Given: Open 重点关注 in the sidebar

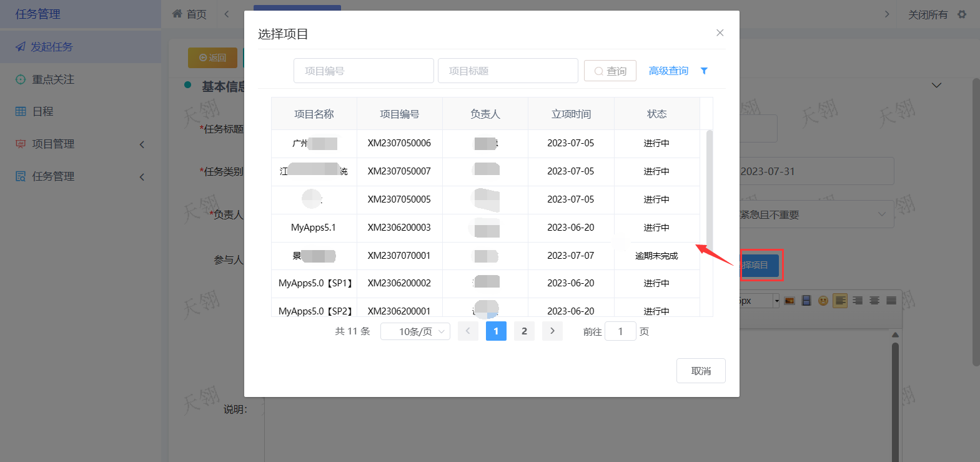Looking at the screenshot, I should [53, 79].
